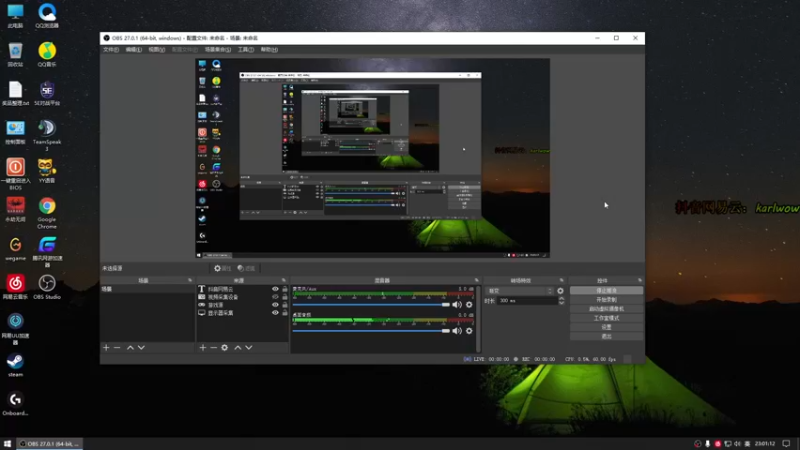Move the scene up with the chevron
This screenshot has width=800, height=450.
[x=130, y=347]
